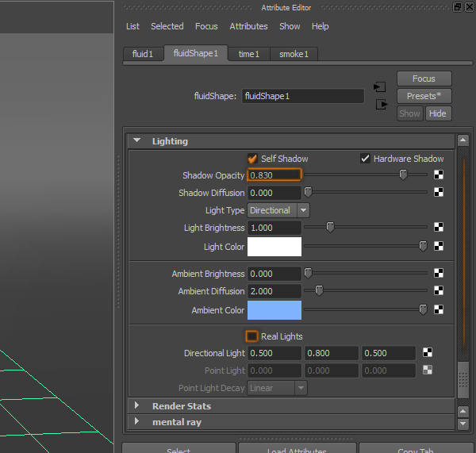The width and height of the screenshot is (476, 453).
Task: Open the Attributes menu
Action: point(248,26)
